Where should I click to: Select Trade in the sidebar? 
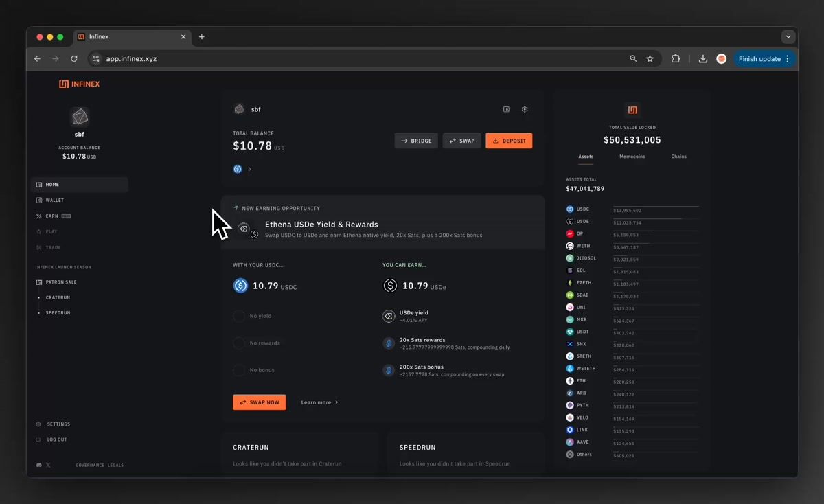click(x=80, y=247)
